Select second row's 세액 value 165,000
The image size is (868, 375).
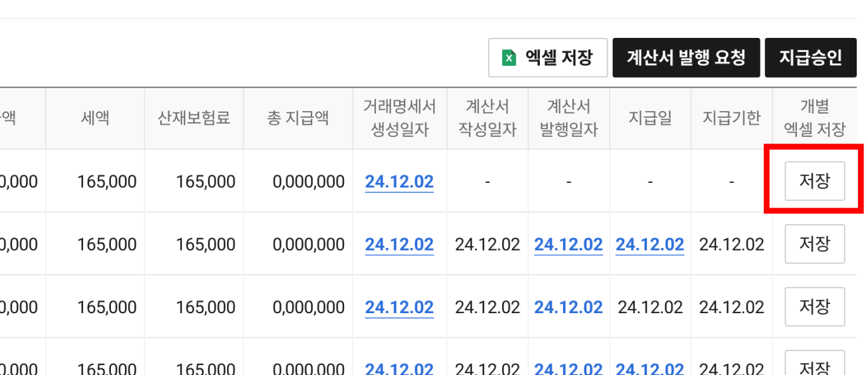pyautogui.click(x=107, y=245)
